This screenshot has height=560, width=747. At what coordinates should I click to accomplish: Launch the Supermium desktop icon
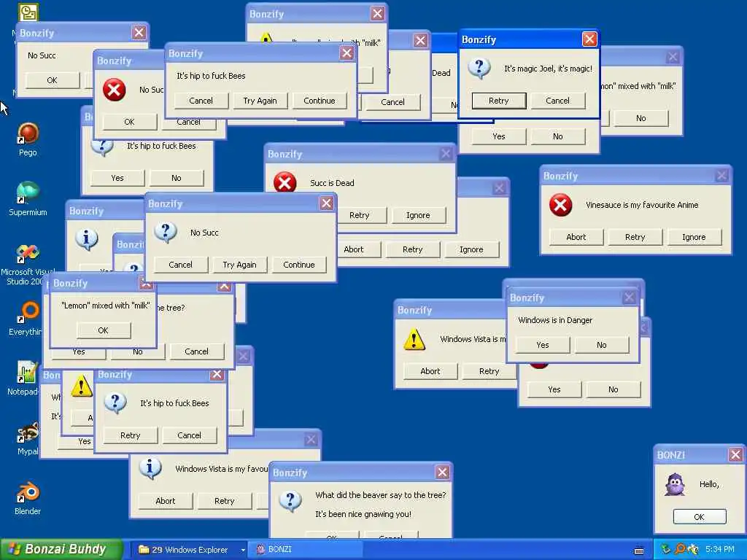[28, 192]
